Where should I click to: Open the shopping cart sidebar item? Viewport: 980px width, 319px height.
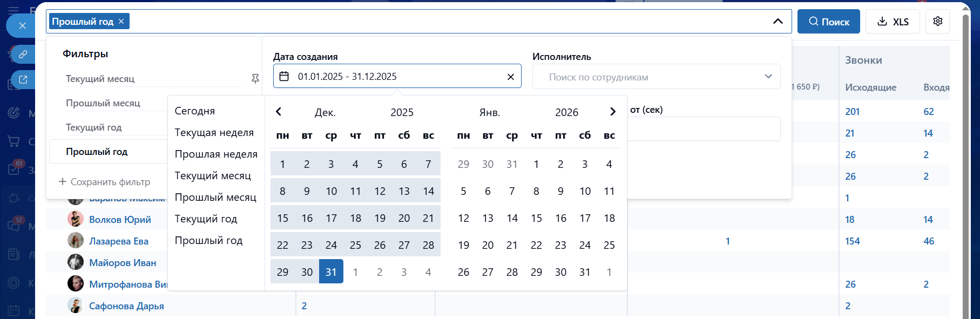(14, 141)
